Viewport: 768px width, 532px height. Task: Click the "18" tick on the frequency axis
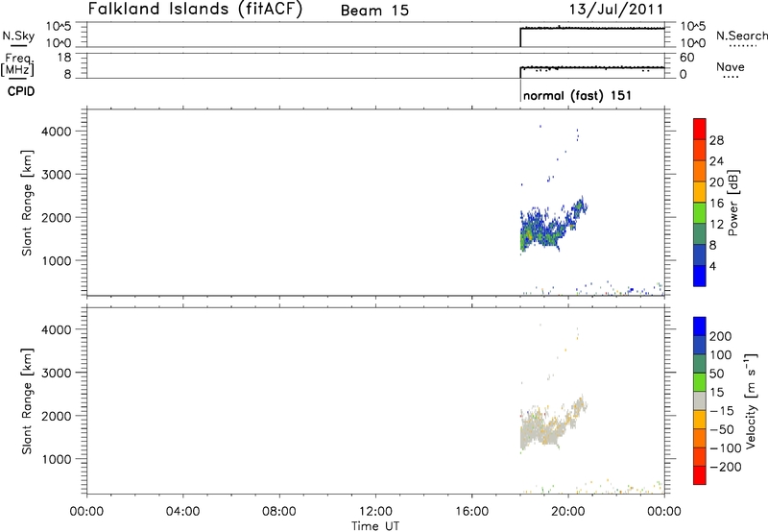coord(64,58)
